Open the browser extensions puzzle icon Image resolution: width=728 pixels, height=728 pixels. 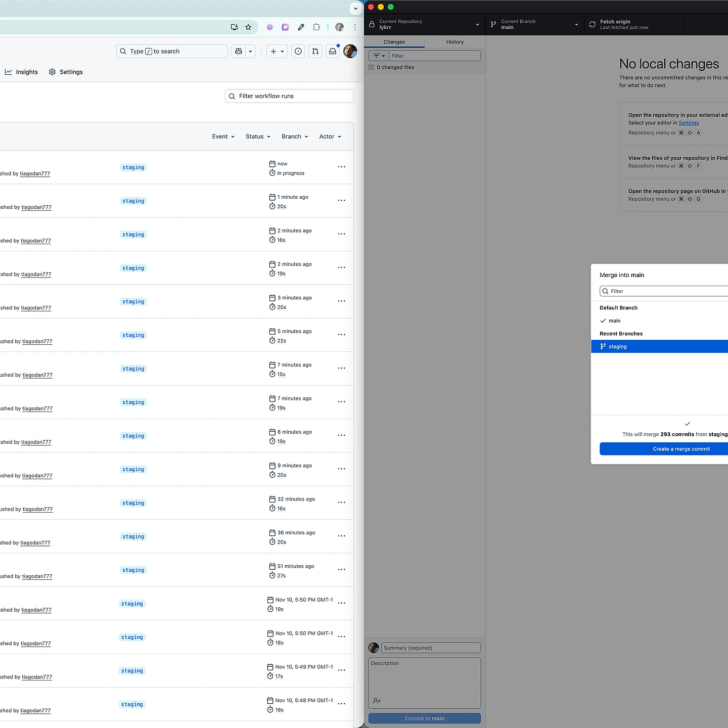click(316, 27)
